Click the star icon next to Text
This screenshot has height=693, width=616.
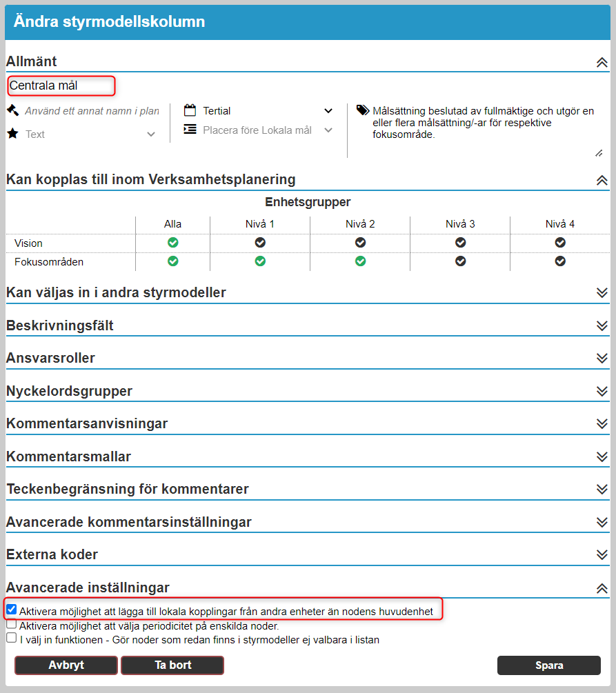(13, 134)
